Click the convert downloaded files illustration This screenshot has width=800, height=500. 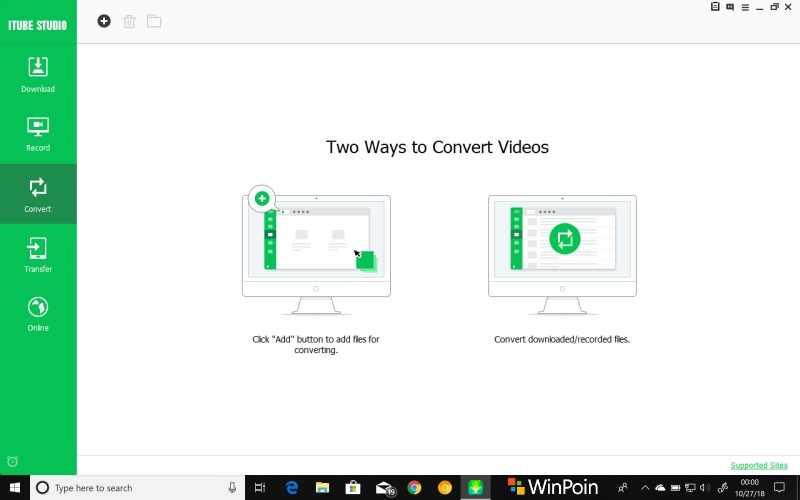click(562, 245)
